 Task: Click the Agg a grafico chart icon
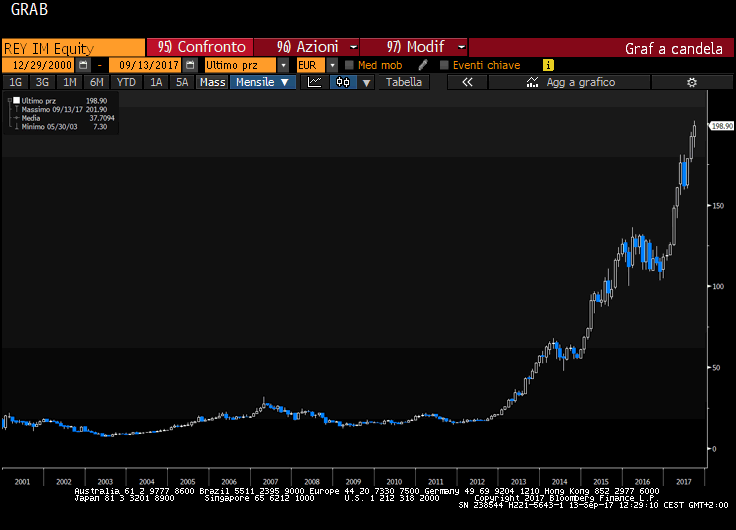tap(532, 82)
